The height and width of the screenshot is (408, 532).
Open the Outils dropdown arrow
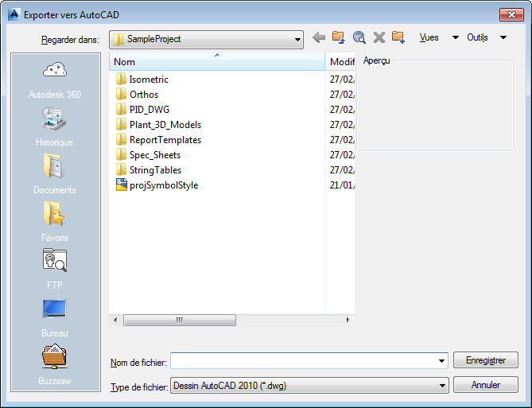pyautogui.click(x=503, y=37)
